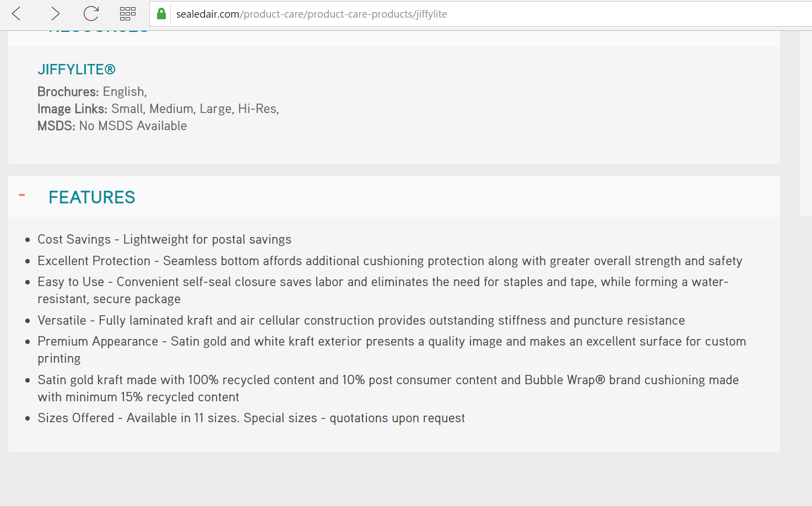Image resolution: width=812 pixels, height=506 pixels.
Task: Click the 'Brochures:' label
Action: 68,91
